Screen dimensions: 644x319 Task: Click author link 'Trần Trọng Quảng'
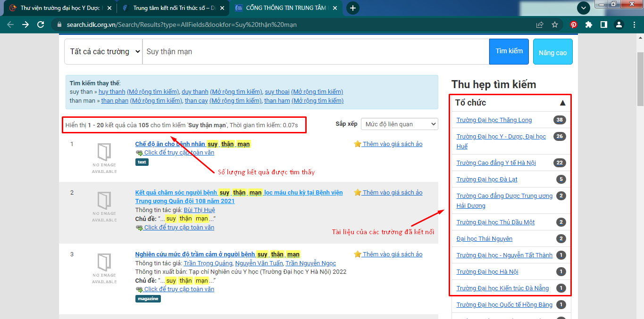pos(208,263)
